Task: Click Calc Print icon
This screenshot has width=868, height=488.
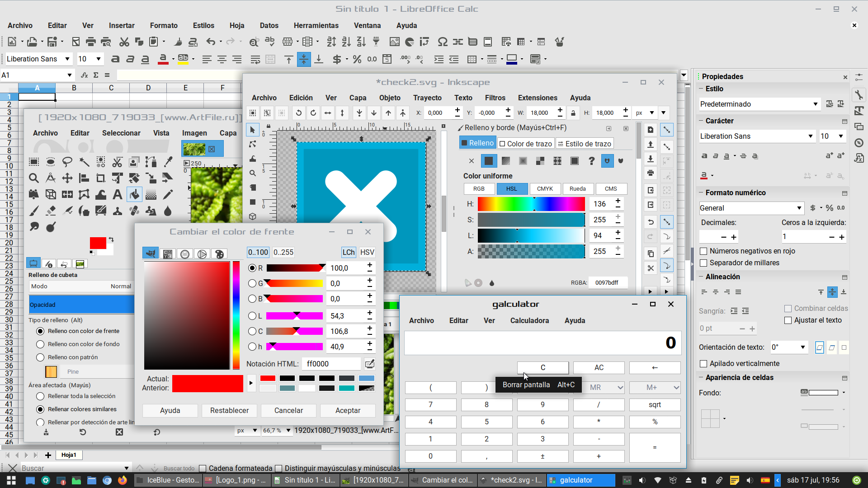Action: point(91,42)
